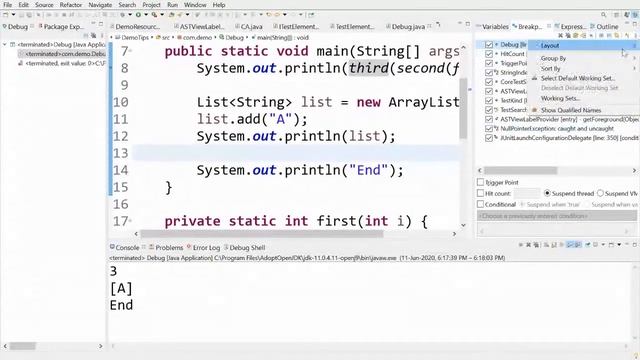This screenshot has width=640, height=360.
Task: Click the Open Perspective icon
Action: coord(616,15)
